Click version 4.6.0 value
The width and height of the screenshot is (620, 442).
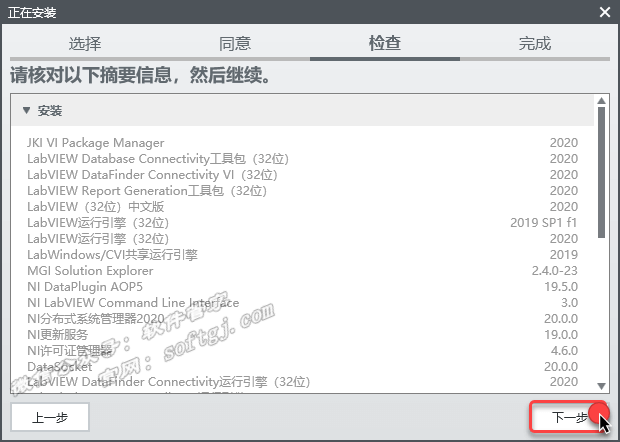coord(564,351)
